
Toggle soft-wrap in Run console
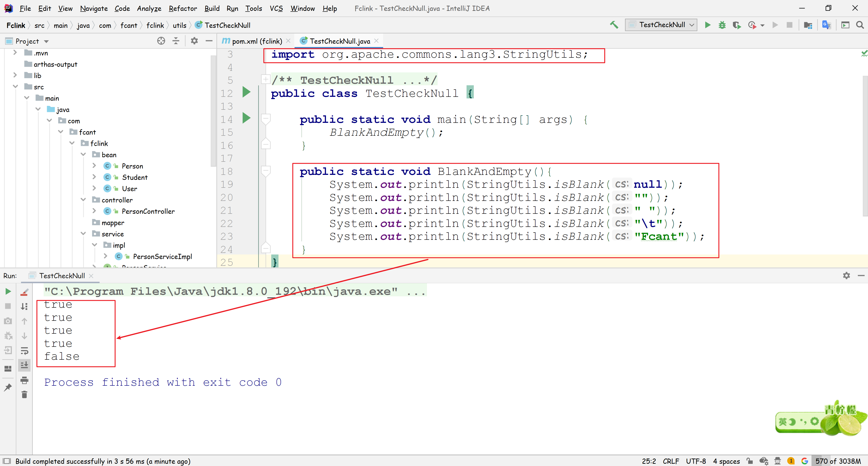click(x=24, y=351)
